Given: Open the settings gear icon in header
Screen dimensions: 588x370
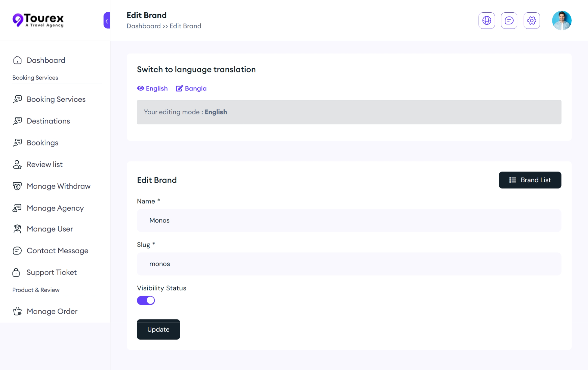Looking at the screenshot, I should (531, 20).
